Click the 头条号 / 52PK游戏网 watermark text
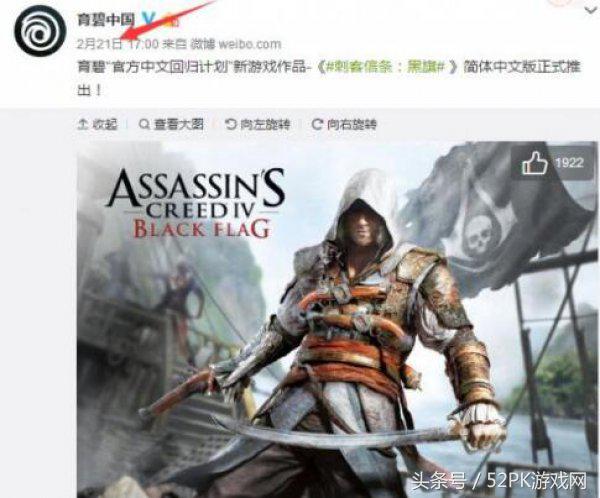The image size is (600, 498). coord(499,480)
